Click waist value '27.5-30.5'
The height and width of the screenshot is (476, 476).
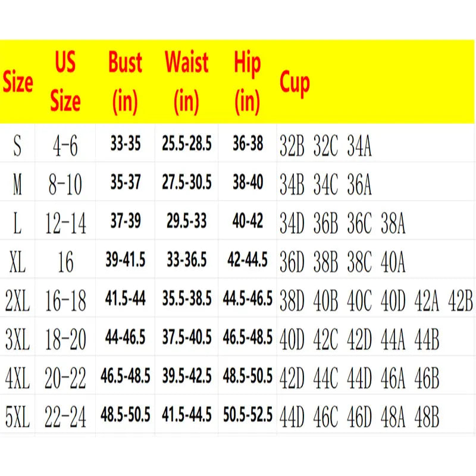tap(187, 182)
